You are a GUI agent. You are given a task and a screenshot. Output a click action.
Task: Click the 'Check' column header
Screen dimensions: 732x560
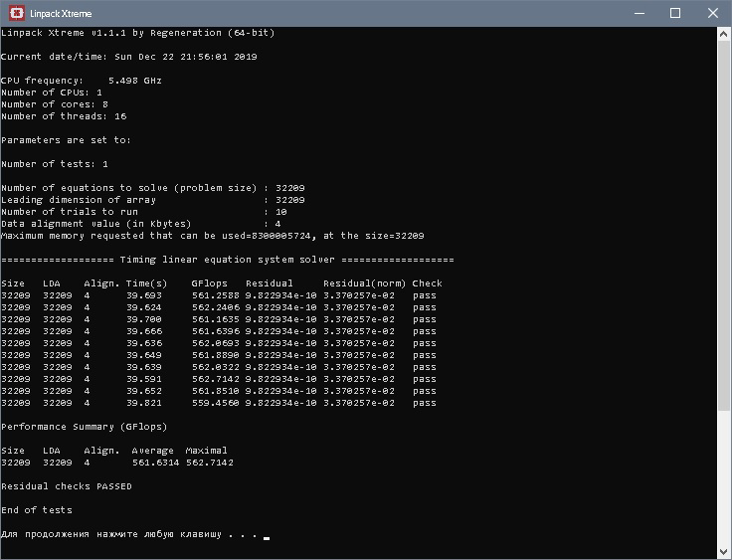(427, 283)
